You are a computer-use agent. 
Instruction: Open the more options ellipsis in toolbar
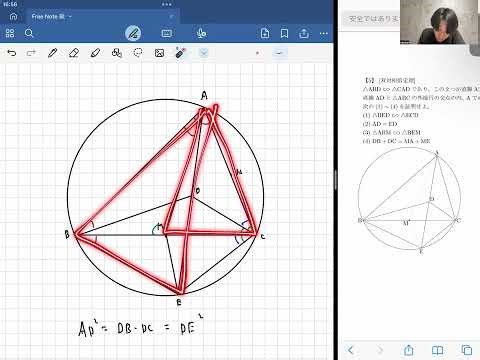tap(324, 33)
